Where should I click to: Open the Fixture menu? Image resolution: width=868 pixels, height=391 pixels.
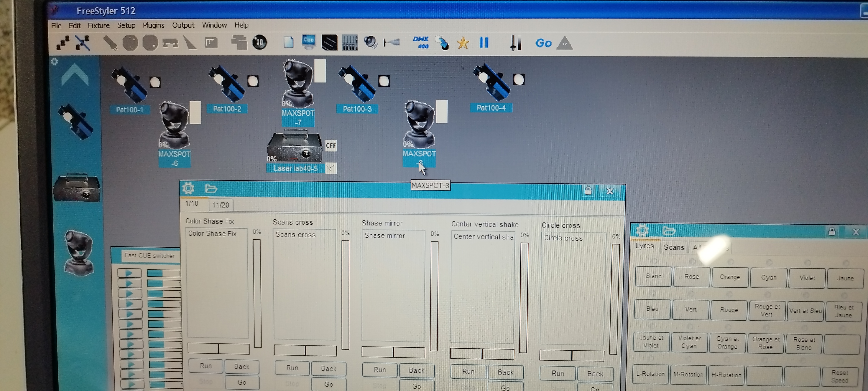coord(99,25)
